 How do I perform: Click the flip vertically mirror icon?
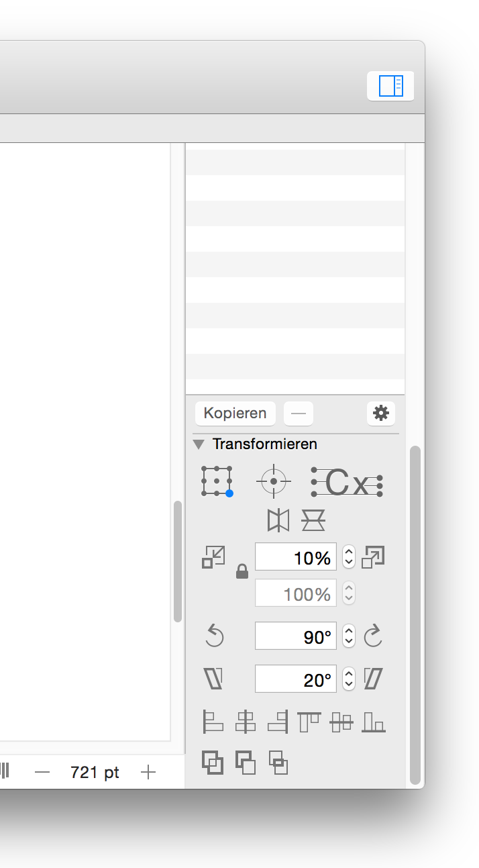313,520
